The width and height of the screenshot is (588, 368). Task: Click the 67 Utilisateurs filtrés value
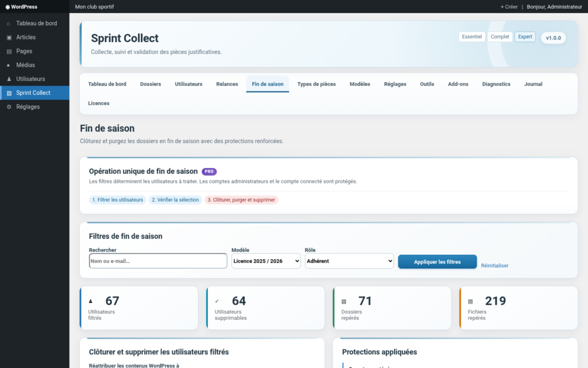tap(112, 301)
